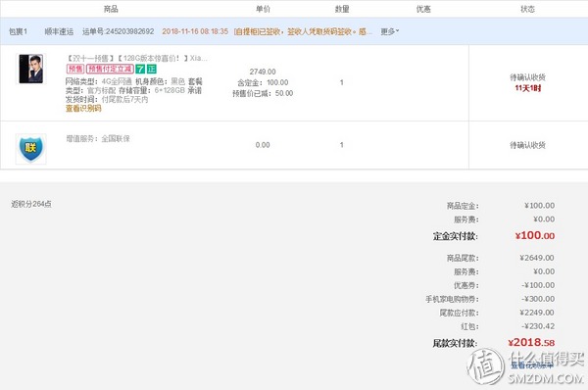Screen dimensions: 588x390
Task: Click the 2018-11-16 08:18:35 timestamp
Action: pos(195,31)
